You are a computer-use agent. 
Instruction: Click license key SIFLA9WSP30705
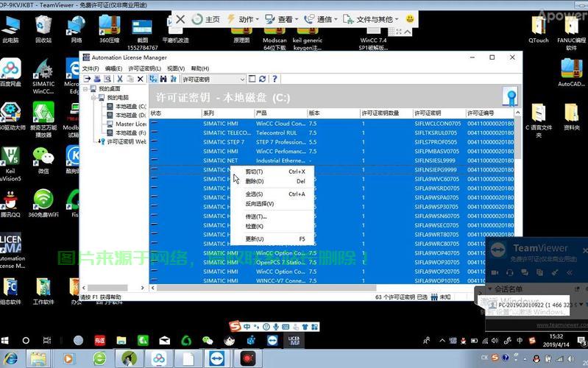437,207
